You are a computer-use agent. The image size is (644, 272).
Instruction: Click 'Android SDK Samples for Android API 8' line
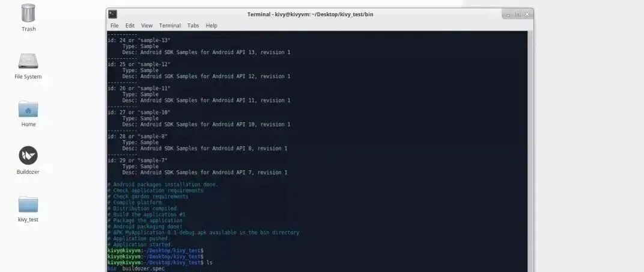pos(205,148)
